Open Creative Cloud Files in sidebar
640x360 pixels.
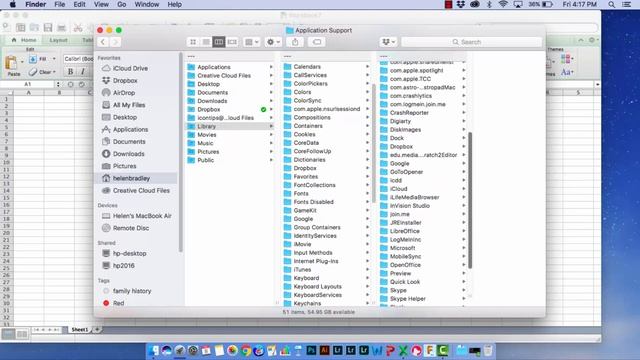[141, 191]
